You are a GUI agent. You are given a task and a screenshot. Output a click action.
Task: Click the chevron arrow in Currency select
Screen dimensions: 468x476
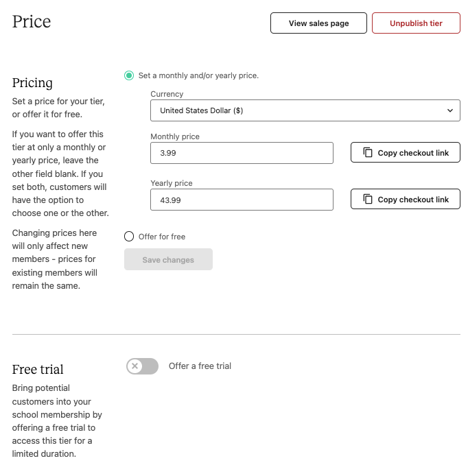450,110
